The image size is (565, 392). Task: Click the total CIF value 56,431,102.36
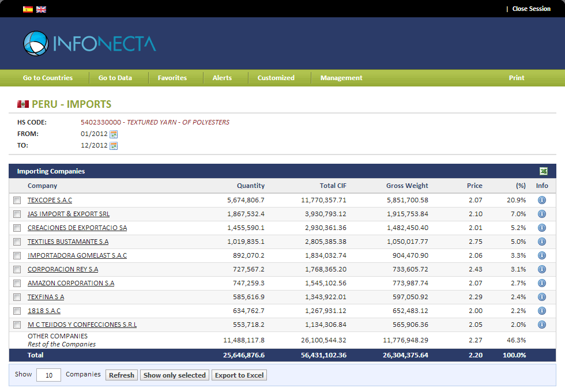pyautogui.click(x=323, y=355)
